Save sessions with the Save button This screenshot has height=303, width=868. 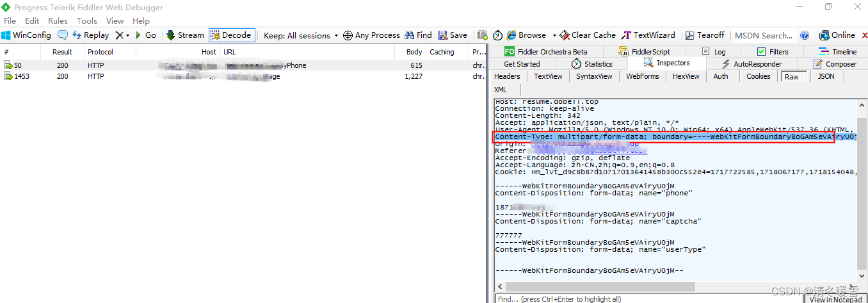(x=452, y=35)
